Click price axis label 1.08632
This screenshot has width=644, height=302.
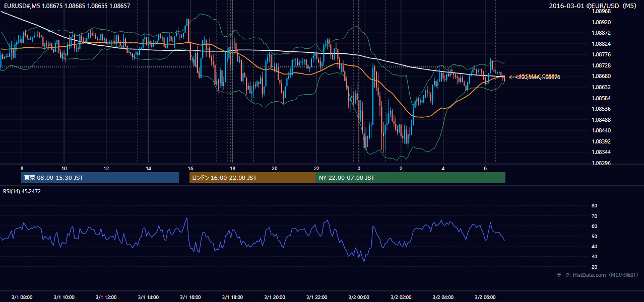(x=601, y=87)
